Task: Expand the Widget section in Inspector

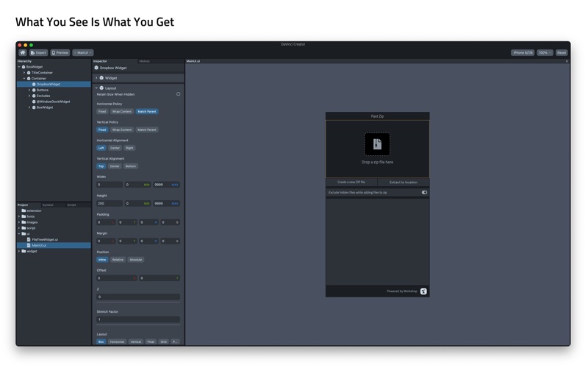Action: pos(96,78)
